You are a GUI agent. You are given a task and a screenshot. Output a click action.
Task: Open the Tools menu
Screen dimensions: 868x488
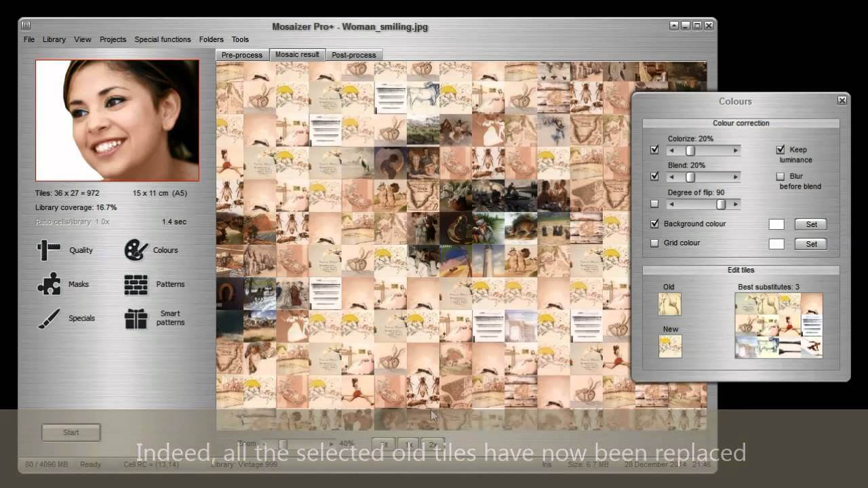coord(240,39)
